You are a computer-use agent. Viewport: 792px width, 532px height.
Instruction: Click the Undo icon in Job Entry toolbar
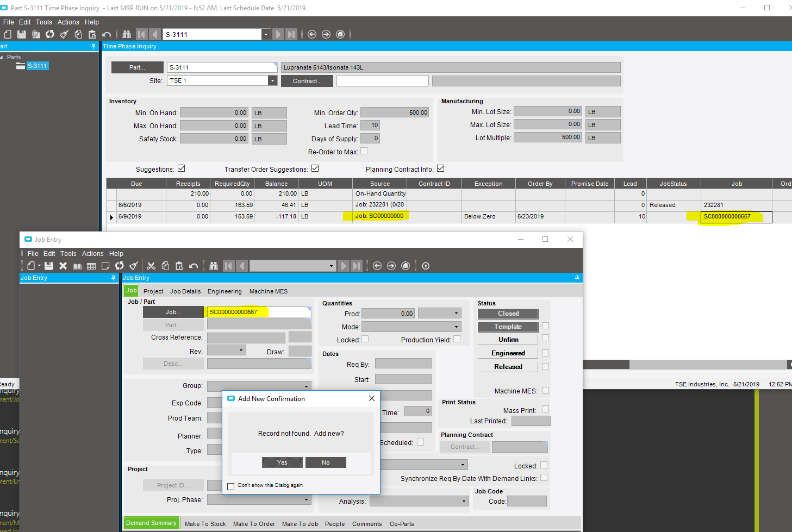[194, 266]
